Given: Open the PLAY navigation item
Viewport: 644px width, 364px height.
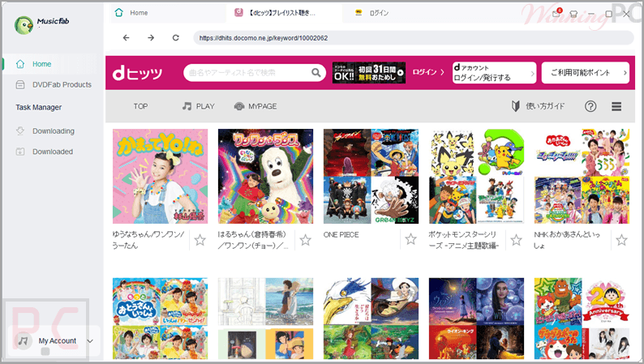Looking at the screenshot, I should pos(199,106).
